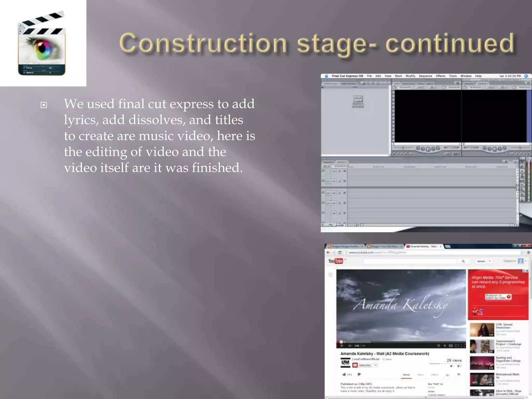Screen dimensions: 532x399
Task: Report the video with the flag icon
Action: (458, 374)
